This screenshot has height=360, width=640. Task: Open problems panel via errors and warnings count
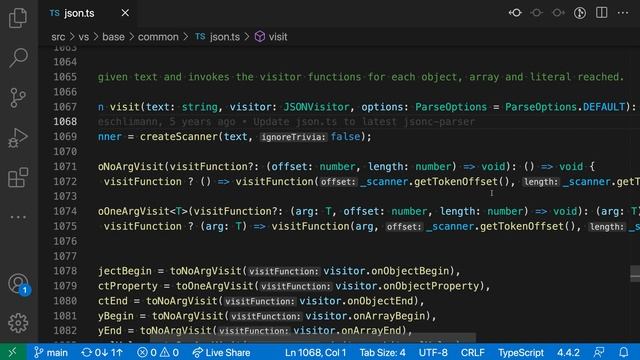coord(158,352)
